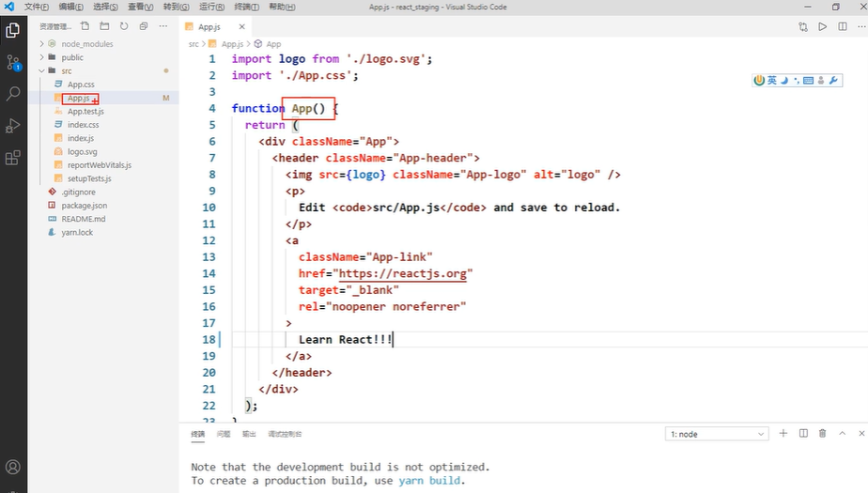
Task: Open the 查看(V) menu
Action: pos(141,7)
